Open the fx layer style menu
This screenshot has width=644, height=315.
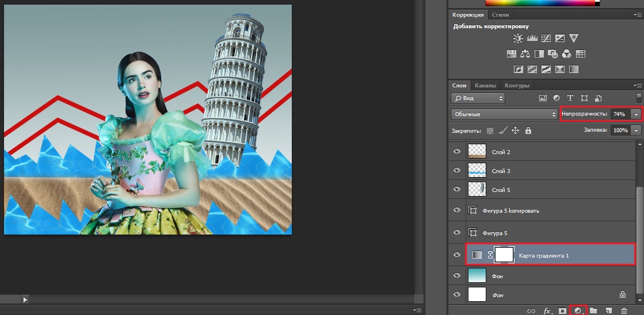point(548,311)
